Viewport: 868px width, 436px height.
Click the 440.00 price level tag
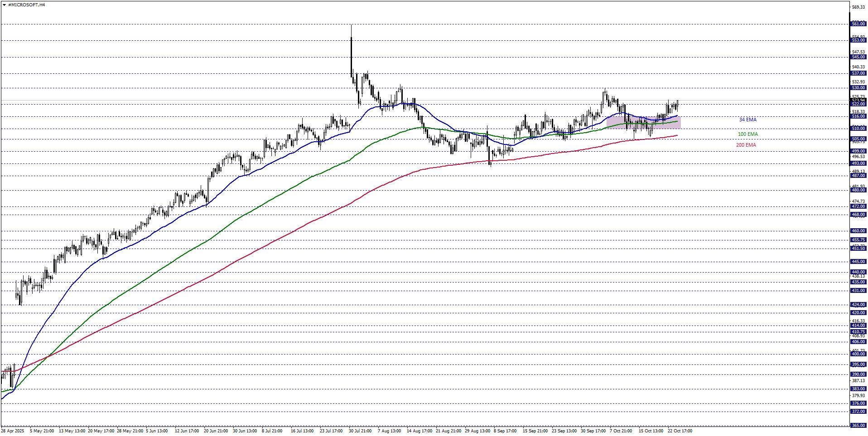point(858,272)
